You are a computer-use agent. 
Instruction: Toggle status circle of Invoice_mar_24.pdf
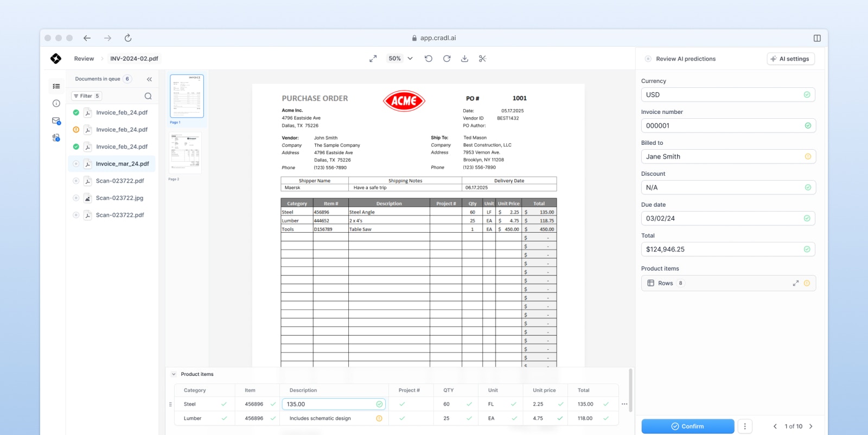pos(76,164)
